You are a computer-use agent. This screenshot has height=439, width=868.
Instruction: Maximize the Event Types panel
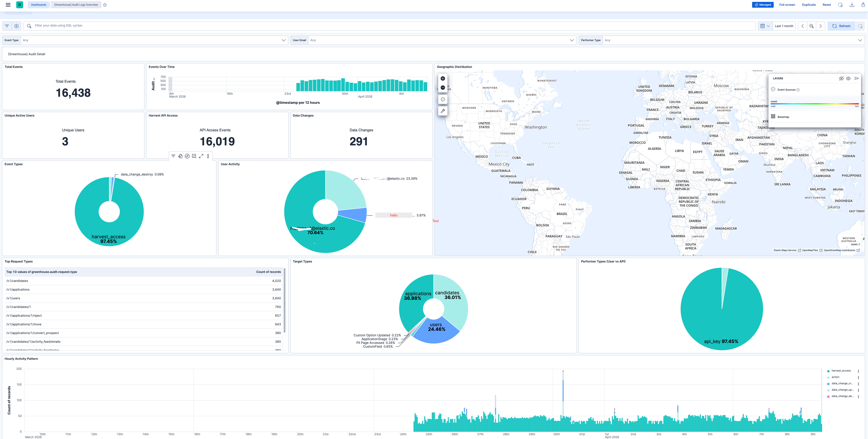pyautogui.click(x=201, y=156)
